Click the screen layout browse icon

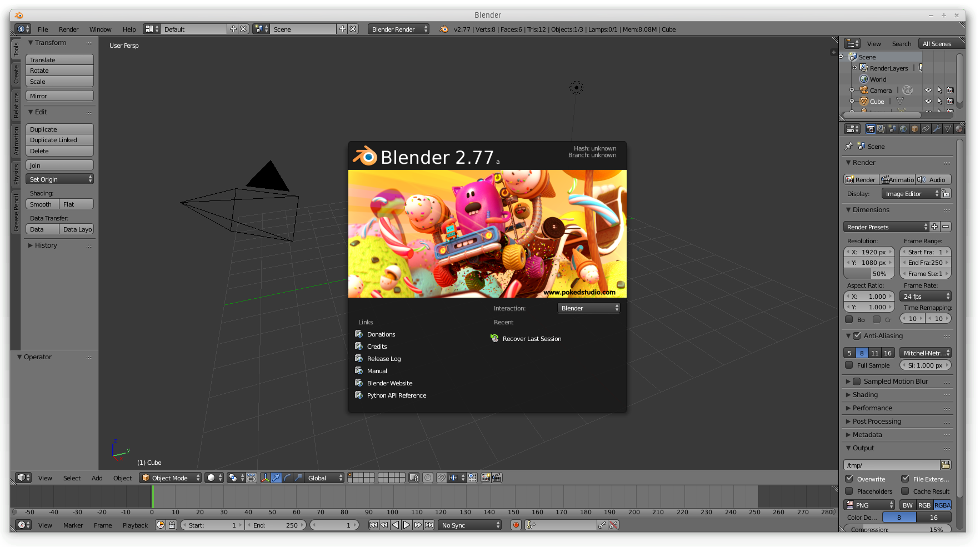click(152, 29)
